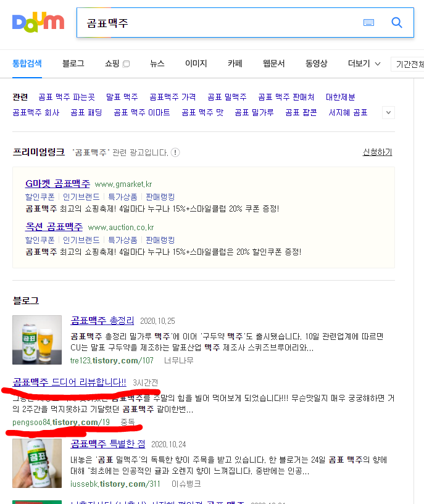Screen dimensions: 424x504
Task: Open blog post 곰표맥주 특별한 점
Action: click(x=107, y=444)
